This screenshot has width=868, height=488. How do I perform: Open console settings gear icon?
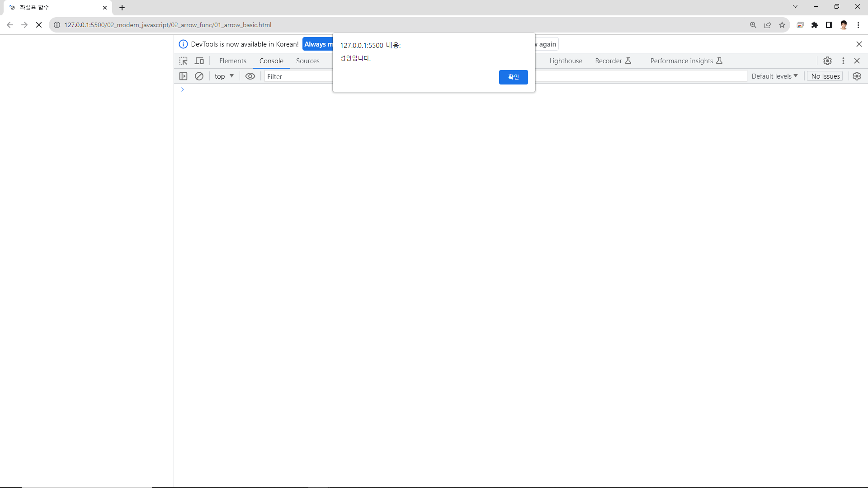pos(857,76)
